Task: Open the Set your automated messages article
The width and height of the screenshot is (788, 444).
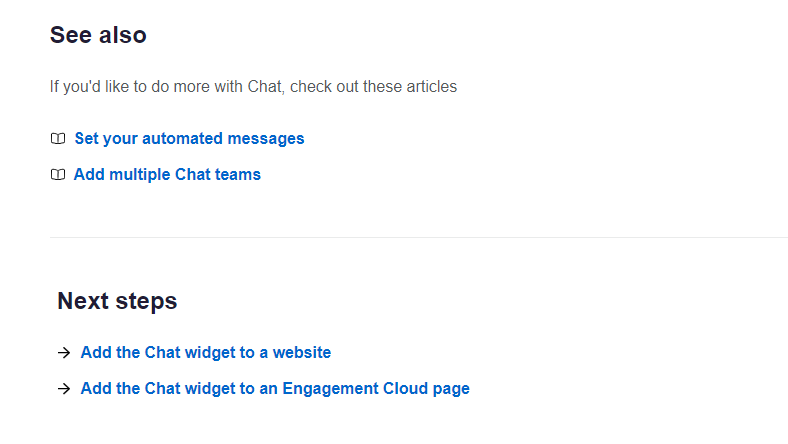Action: pyautogui.click(x=189, y=139)
